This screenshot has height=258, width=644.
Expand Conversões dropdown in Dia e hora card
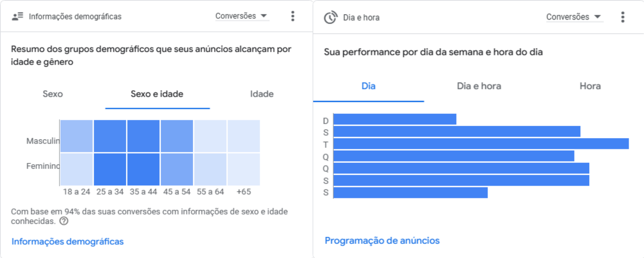(x=574, y=17)
